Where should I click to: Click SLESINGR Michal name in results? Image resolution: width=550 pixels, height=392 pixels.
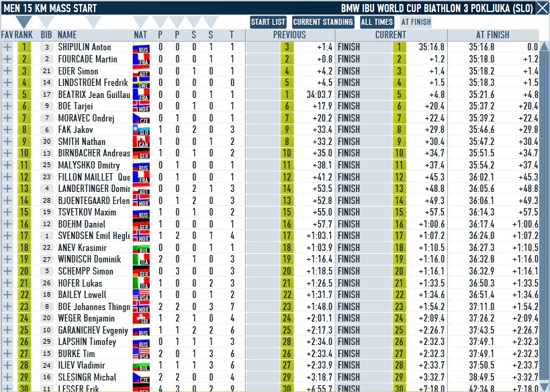point(87,377)
